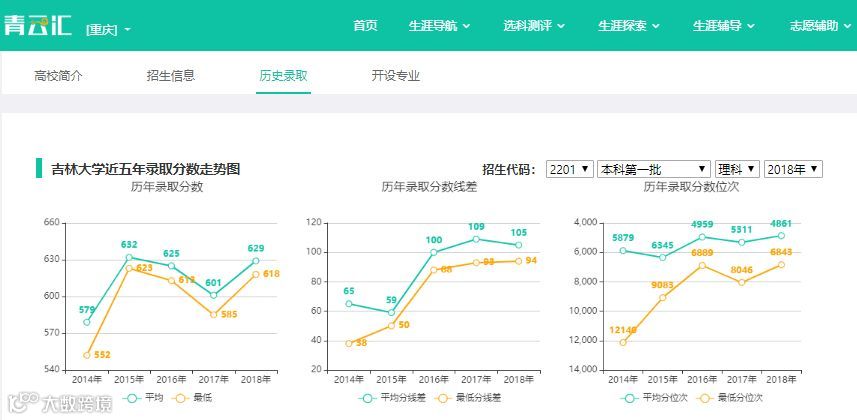Toggle the 最低 legend in score chart
The width and height of the screenshot is (857, 420).
(191, 398)
